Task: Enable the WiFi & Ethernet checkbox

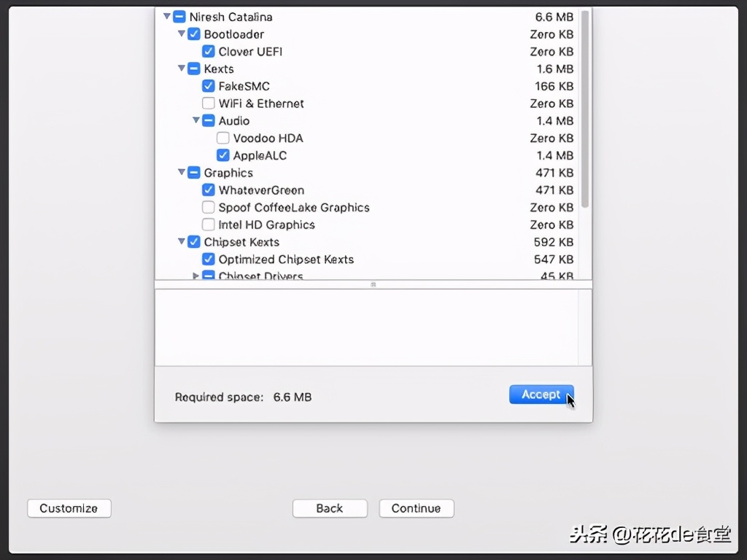Action: coord(208,103)
